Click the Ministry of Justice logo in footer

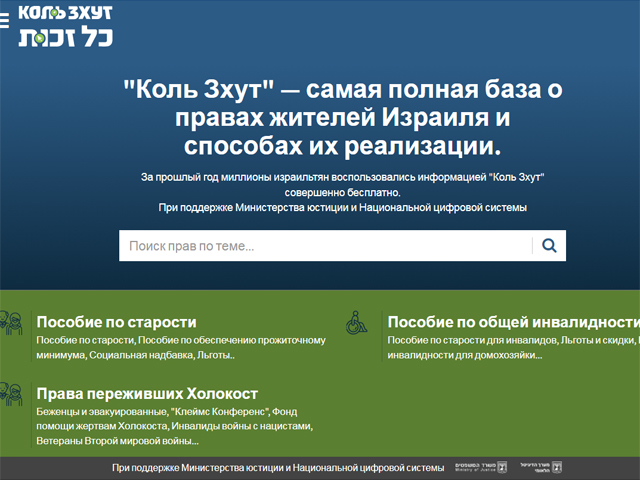tap(481, 467)
